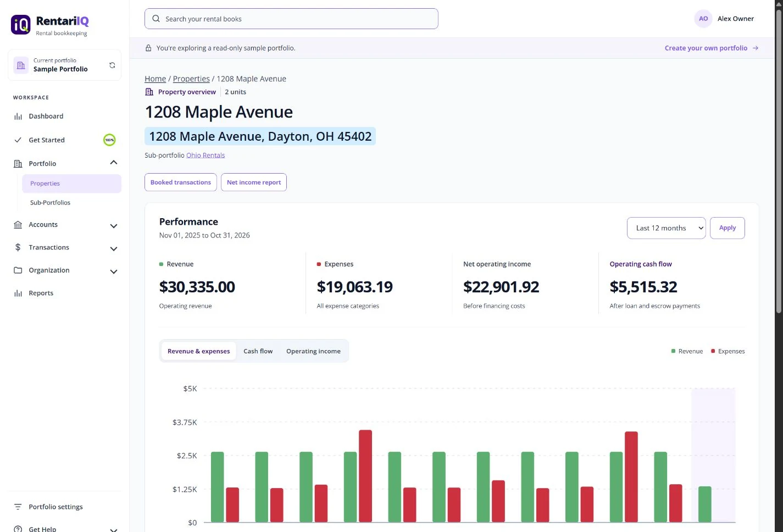The image size is (783, 532).
Task: Click the red Expenses legend swatch above chart
Action: tap(713, 351)
